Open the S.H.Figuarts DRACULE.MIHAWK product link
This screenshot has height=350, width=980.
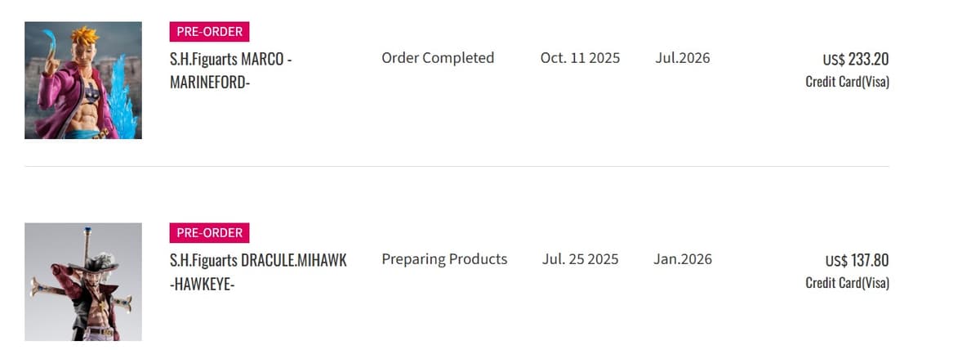[258, 261]
